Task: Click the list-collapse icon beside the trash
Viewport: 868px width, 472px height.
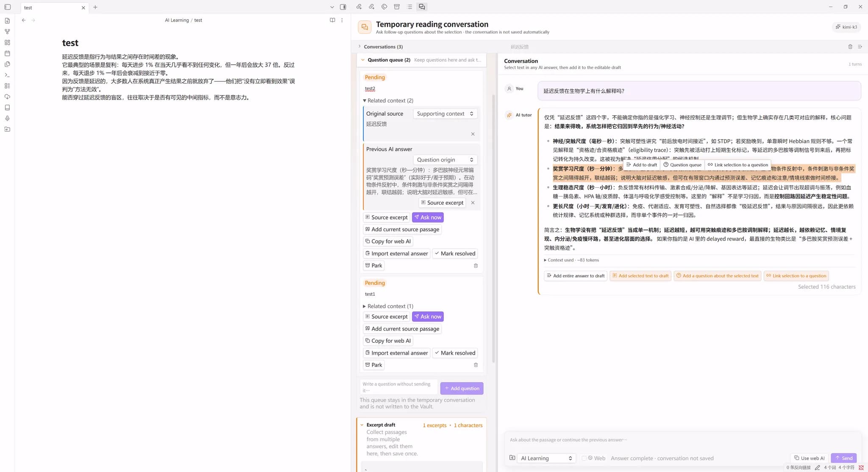Action: 860,47
